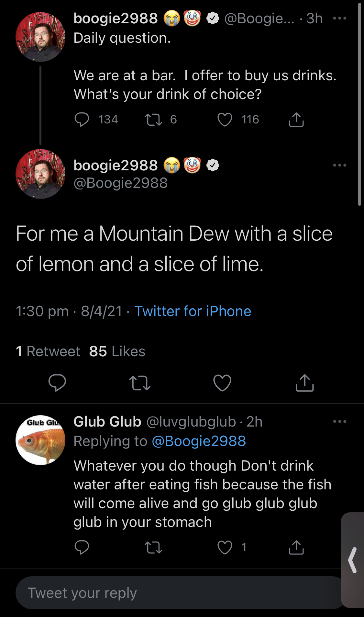Open more options for Glub Glub reply
The image size is (364, 617).
pyautogui.click(x=339, y=421)
